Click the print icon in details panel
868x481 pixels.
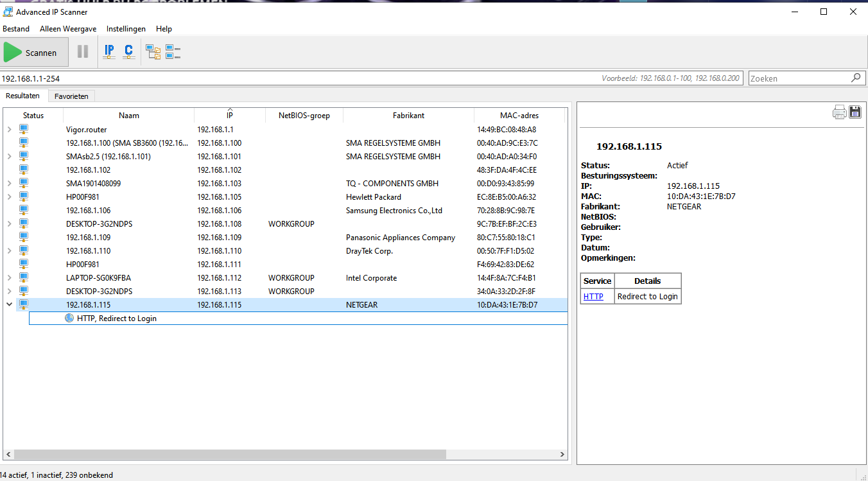tap(839, 112)
